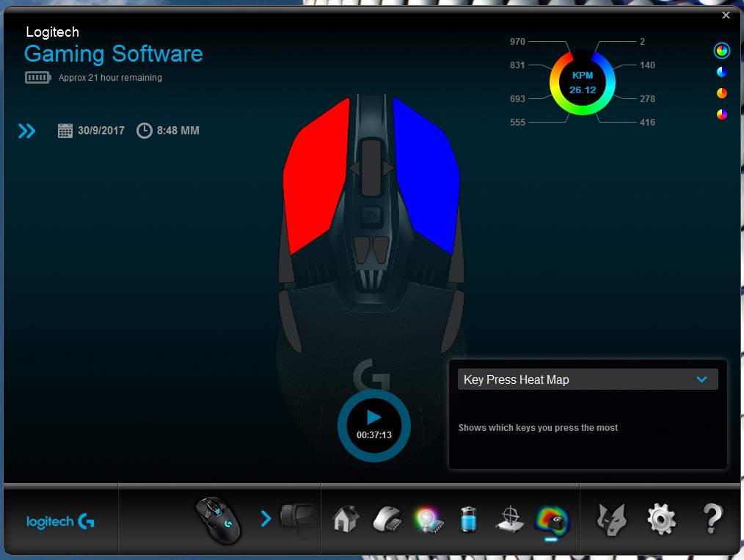This screenshot has height=560, width=744.
Task: Click the 30/9/2017 date text
Action: (x=101, y=131)
